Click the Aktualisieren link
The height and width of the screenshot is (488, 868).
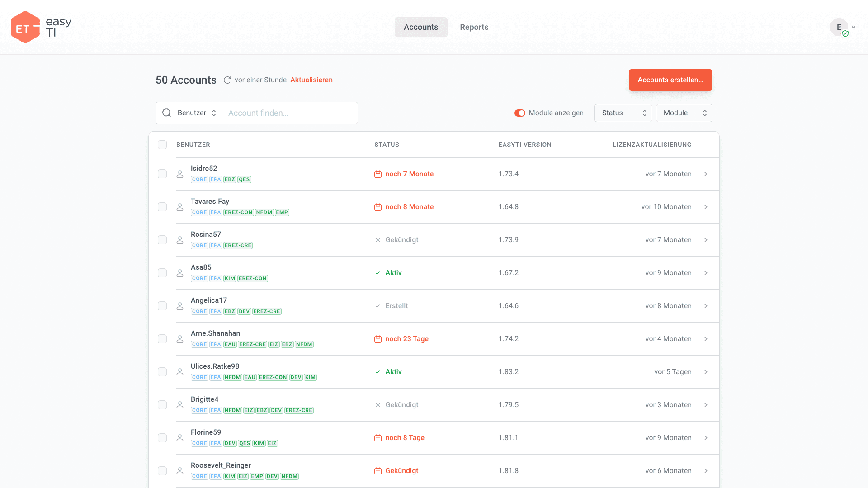pos(311,80)
